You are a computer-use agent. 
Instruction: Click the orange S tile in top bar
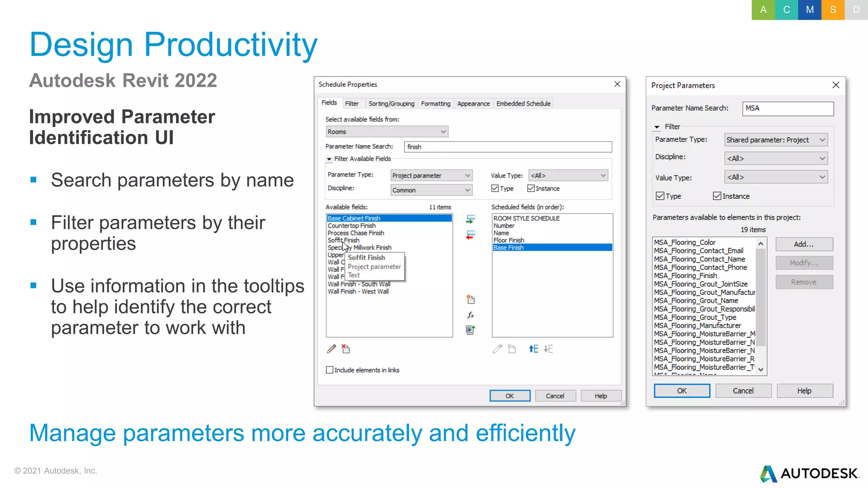(x=833, y=10)
